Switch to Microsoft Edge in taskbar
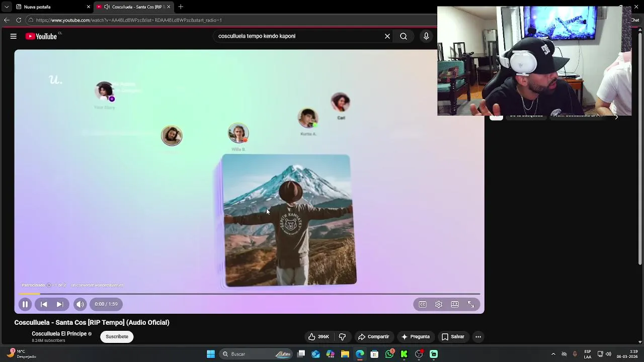The height and width of the screenshot is (362, 644). [360, 354]
